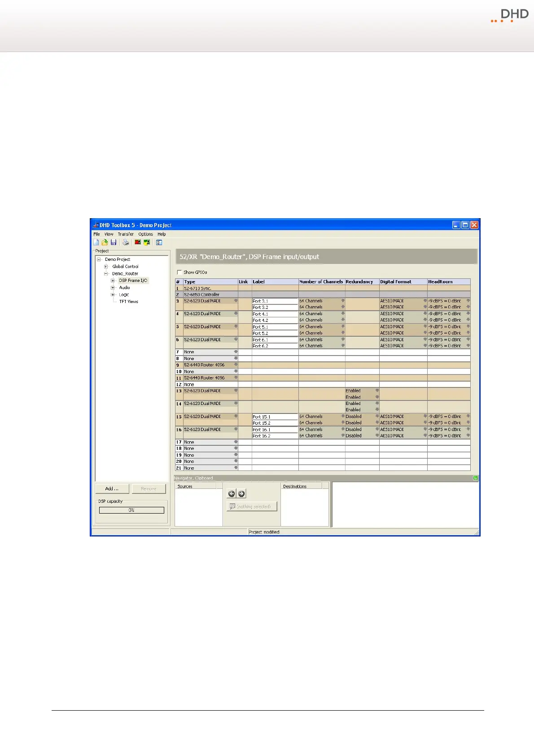Click the DSP capacity progress bar
Screen dimensions: 534x756
[x=131, y=510]
